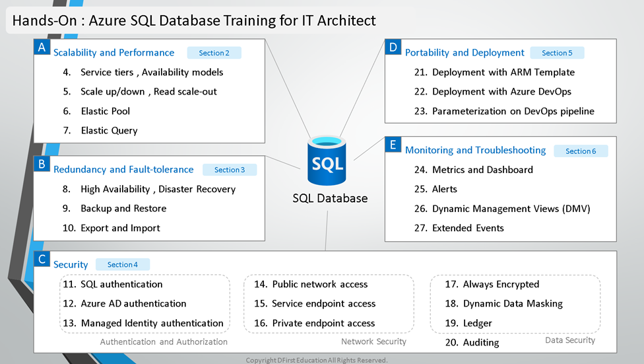Select item 8 High Availability, Disaster Recovery
The width and height of the screenshot is (644, 364).
pyautogui.click(x=149, y=189)
